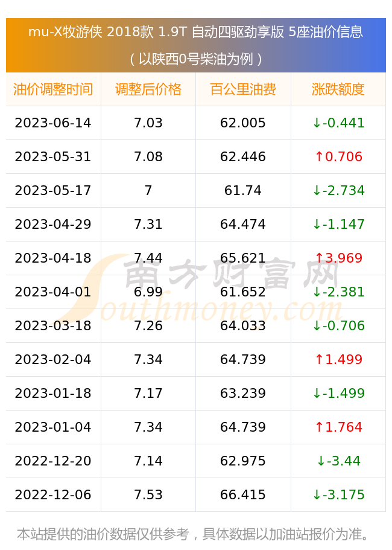The height and width of the screenshot is (550, 392).
Task: Click the 调整后价格 column header
Action: [x=148, y=89]
